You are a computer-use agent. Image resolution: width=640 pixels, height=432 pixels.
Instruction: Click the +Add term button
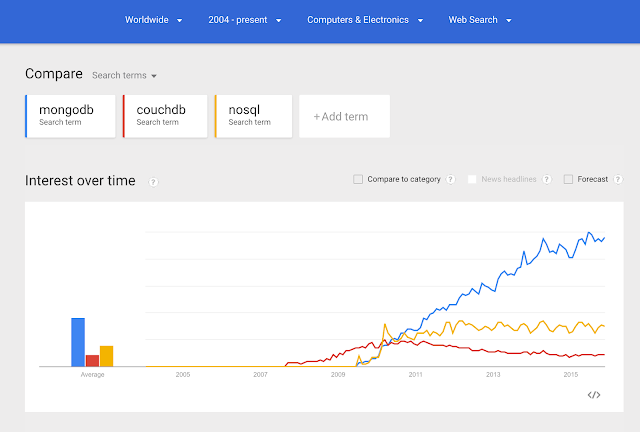[x=343, y=116]
